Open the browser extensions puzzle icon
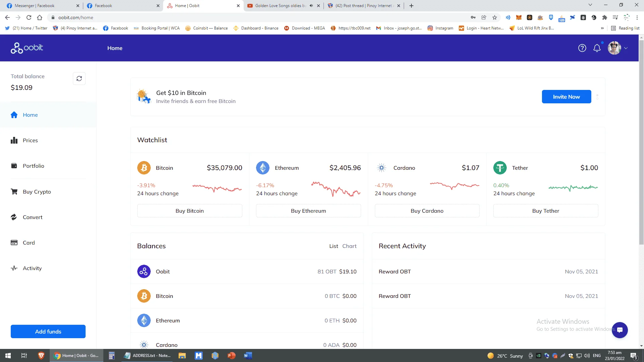The image size is (644, 362). coord(605,17)
